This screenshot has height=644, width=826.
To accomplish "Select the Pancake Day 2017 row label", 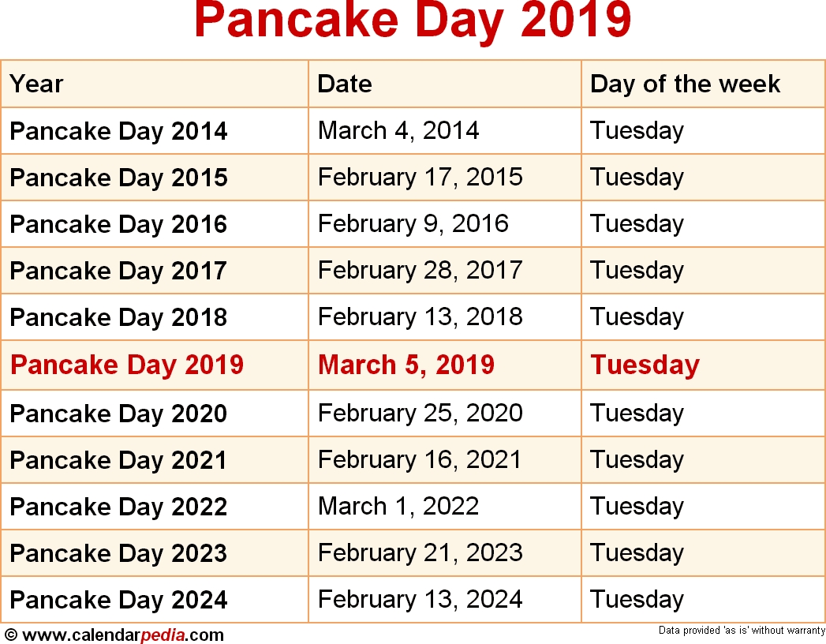I will [x=118, y=271].
